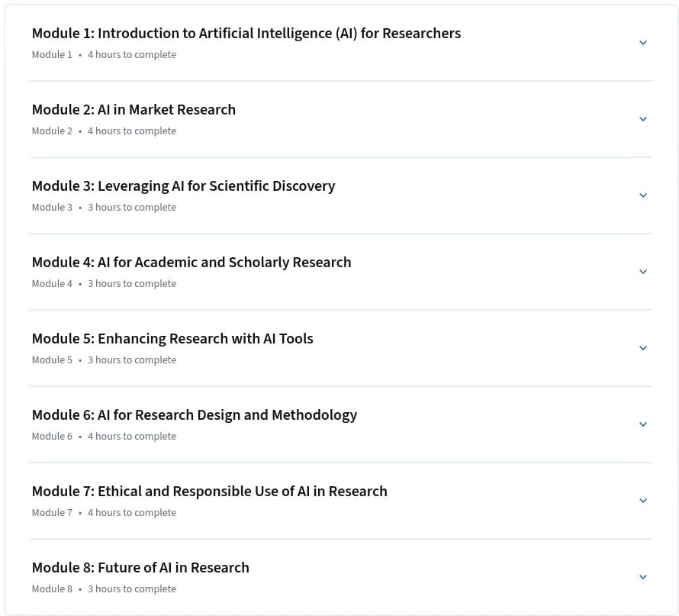Open Future of AI in Research title
The height and width of the screenshot is (616, 679).
coord(140,567)
